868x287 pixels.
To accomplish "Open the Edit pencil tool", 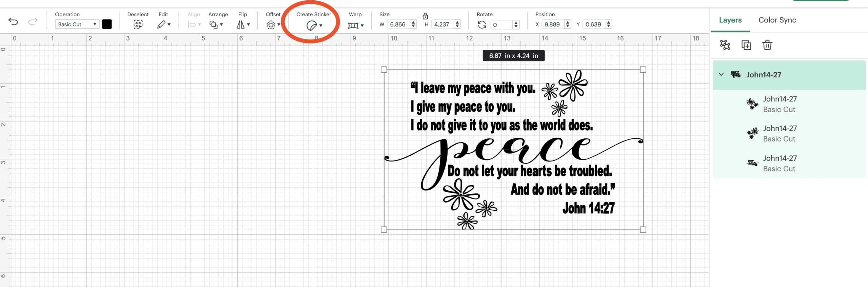I will tap(161, 24).
